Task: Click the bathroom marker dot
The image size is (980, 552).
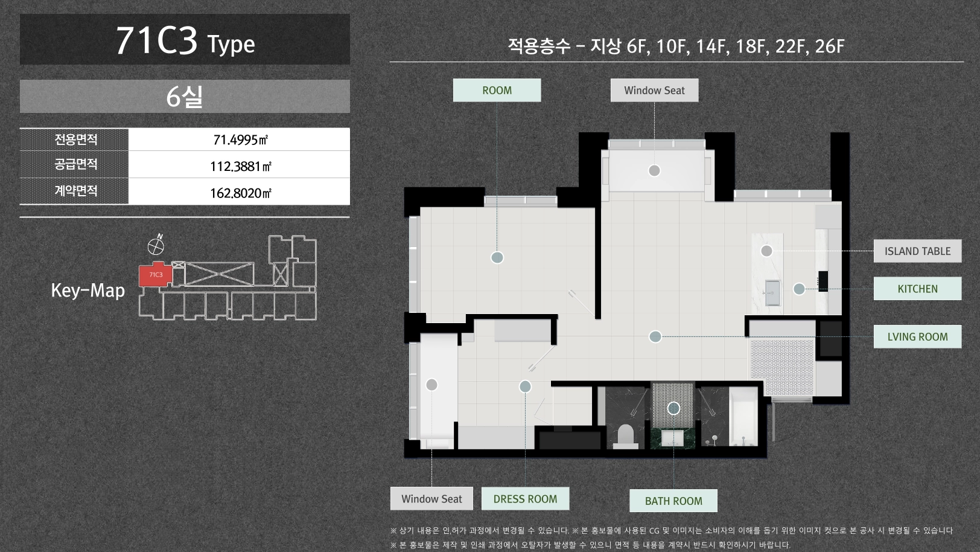Action: (x=673, y=409)
